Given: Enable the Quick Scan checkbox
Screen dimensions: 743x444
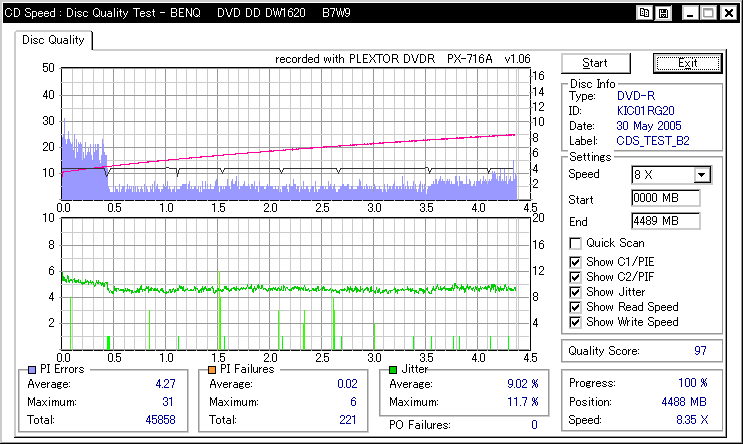Looking at the screenshot, I should (575, 244).
